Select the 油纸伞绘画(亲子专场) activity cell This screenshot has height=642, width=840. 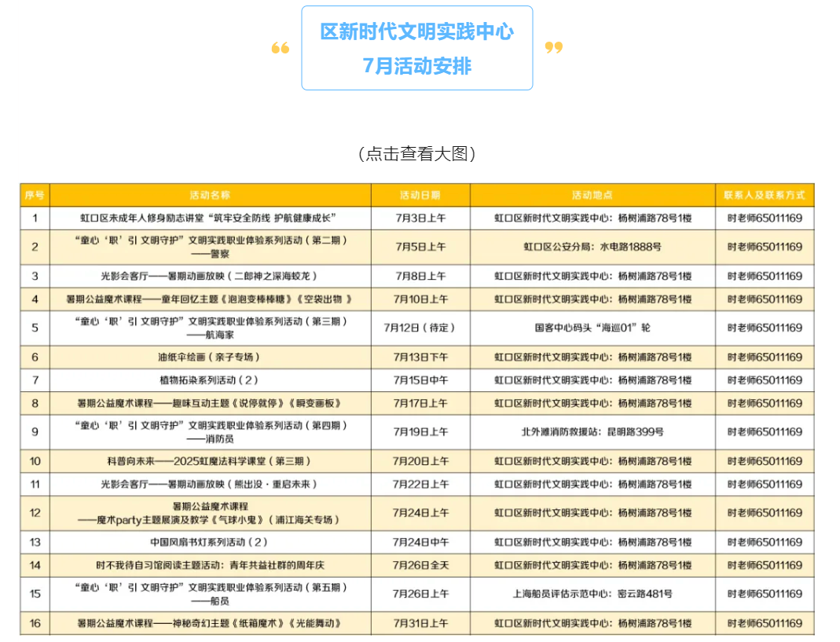pyautogui.click(x=209, y=358)
